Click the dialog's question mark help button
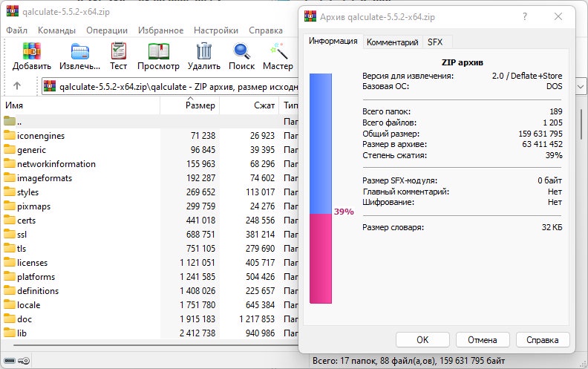Viewport: 588px width, 369px height. click(525, 16)
